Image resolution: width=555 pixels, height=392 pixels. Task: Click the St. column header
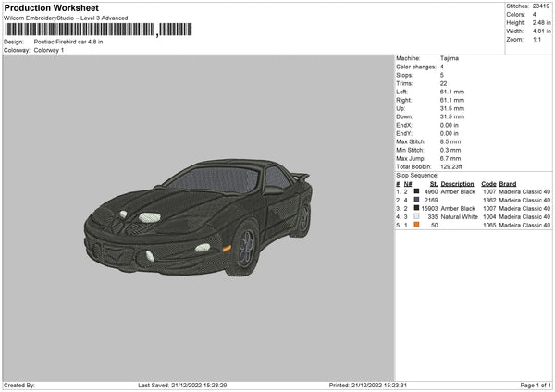(433, 183)
